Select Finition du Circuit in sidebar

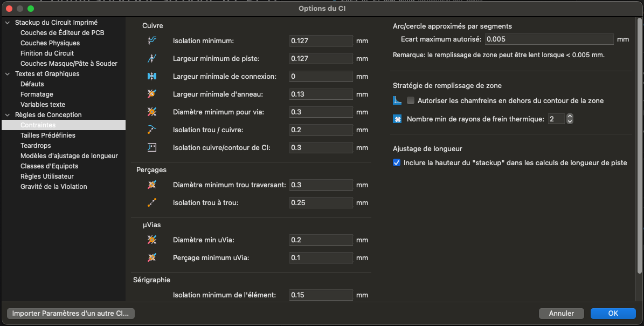point(47,53)
